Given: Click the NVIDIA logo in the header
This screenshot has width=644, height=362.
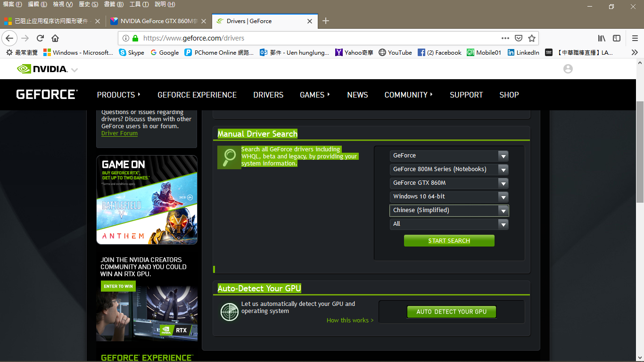Looking at the screenshot, I should point(42,69).
